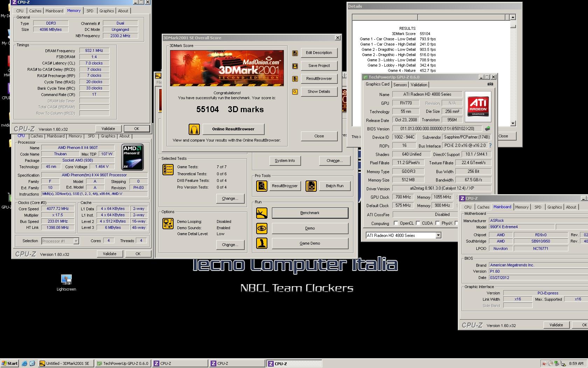
Task: Open the Windows Start menu
Action: (x=10, y=363)
